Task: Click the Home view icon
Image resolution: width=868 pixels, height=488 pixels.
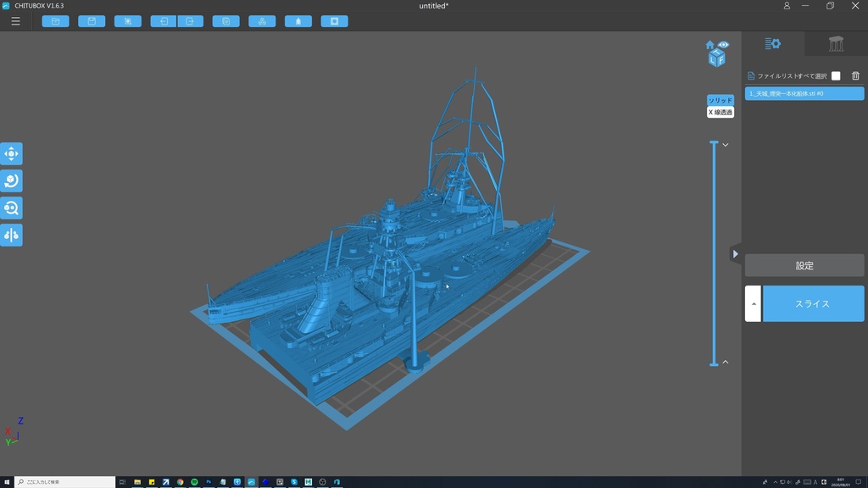Action: [709, 45]
